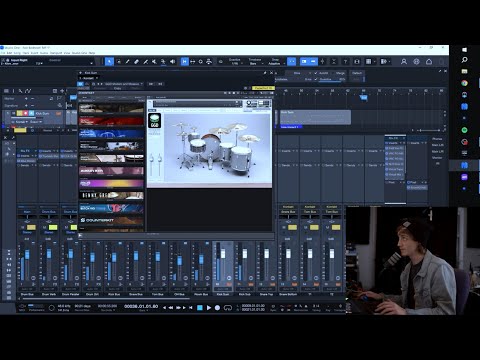Click the globe-target icon in the top toolbar
The image size is (480, 360).
point(416,62)
